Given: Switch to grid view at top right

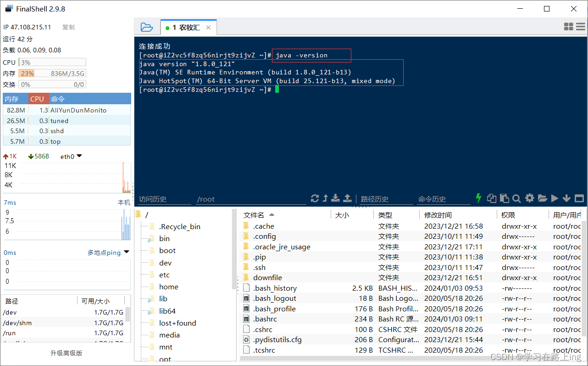Looking at the screenshot, I should [568, 26].
